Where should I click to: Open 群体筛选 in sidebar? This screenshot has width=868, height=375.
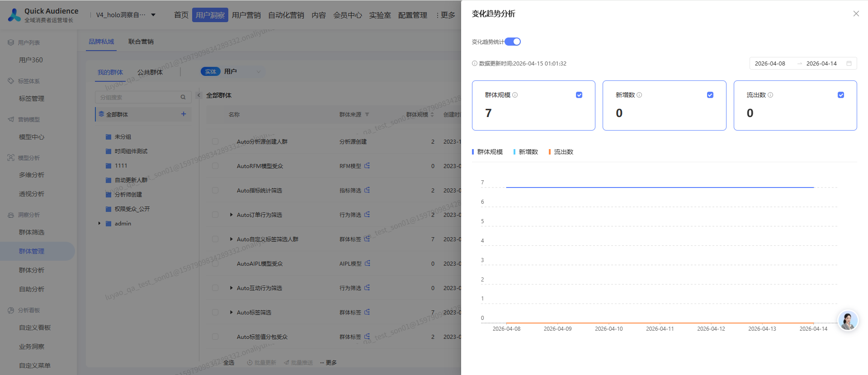tap(32, 232)
